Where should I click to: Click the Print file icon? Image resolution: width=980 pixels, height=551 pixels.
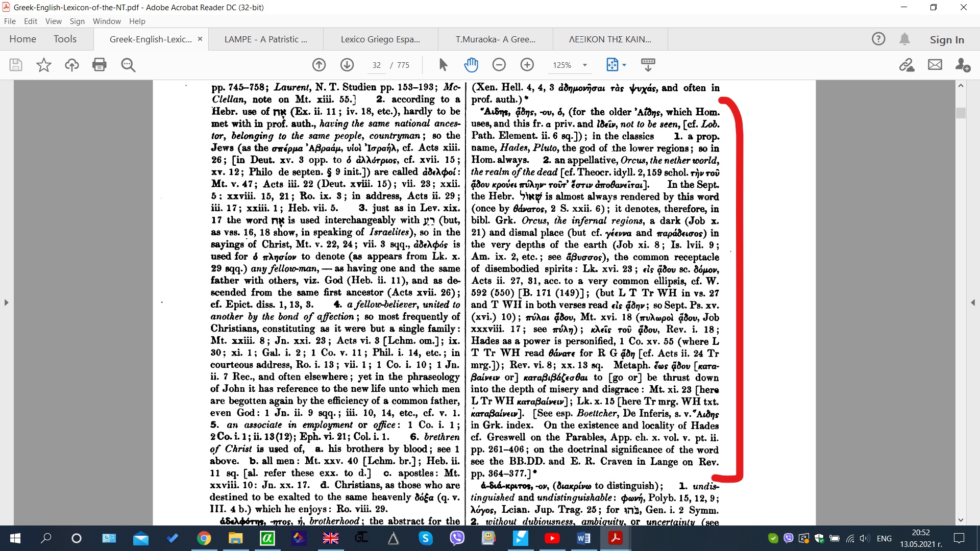(100, 65)
